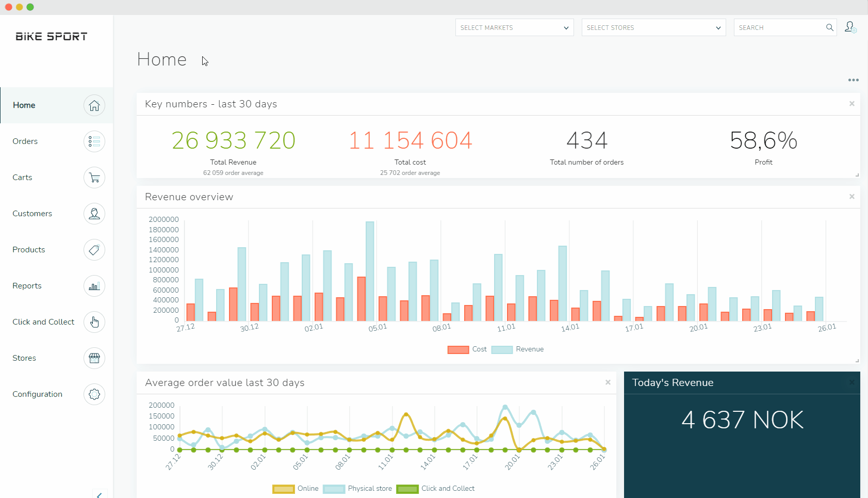
Task: Click the Orders list icon
Action: [94, 141]
